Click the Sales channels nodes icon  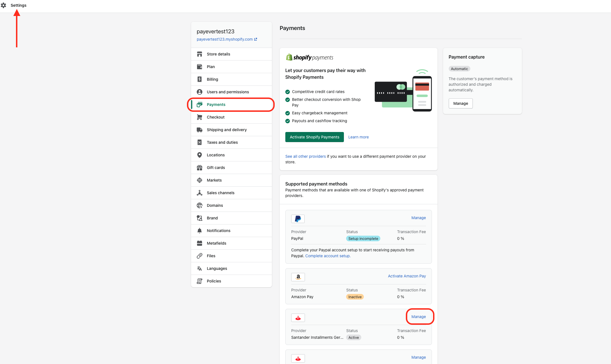200,193
